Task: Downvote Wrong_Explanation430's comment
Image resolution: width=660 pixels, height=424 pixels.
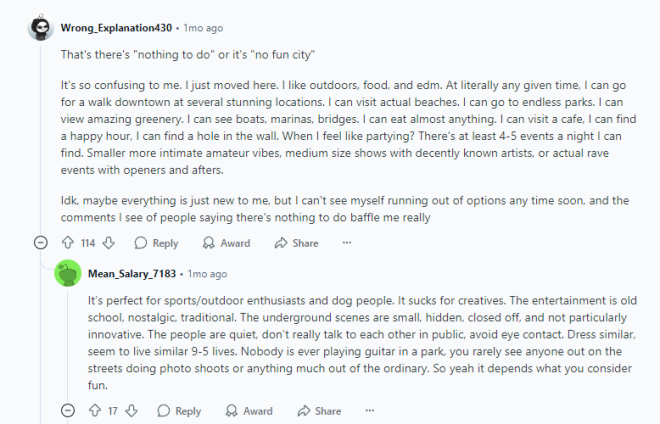Action: (x=109, y=243)
